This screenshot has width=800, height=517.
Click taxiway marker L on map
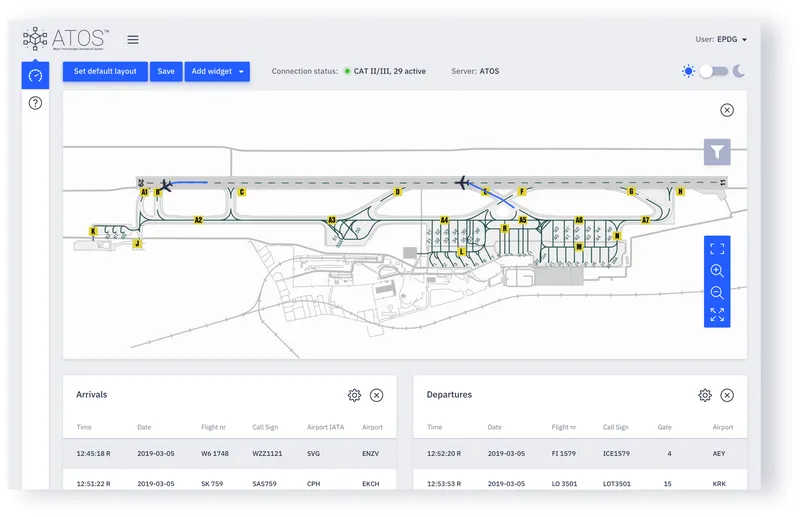[x=461, y=252]
